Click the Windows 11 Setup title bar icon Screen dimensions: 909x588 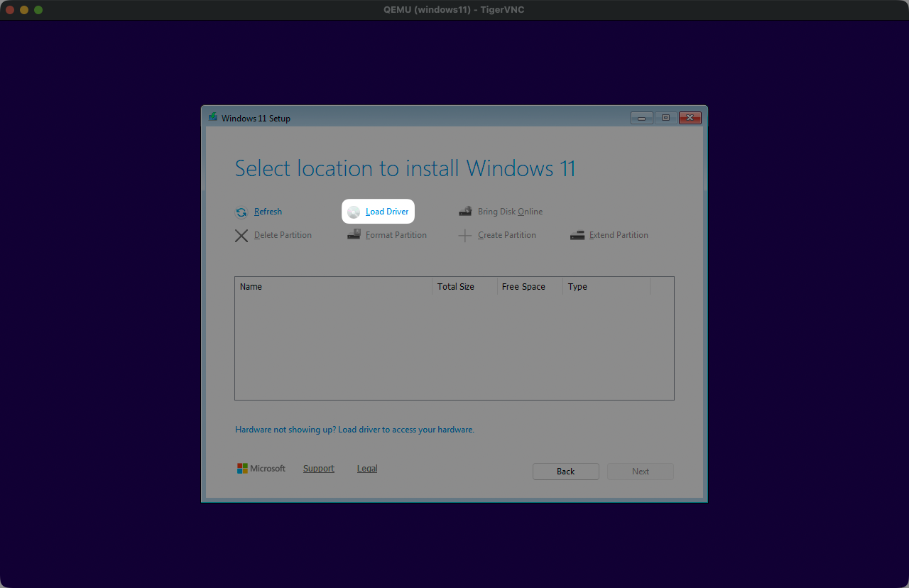212,117
